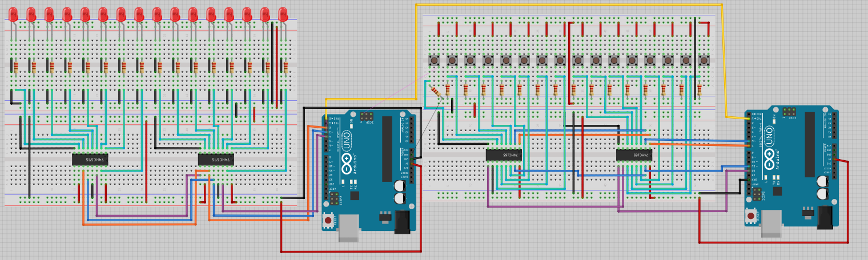The height and width of the screenshot is (260, 868).
Task: Select the rightmost resistor under the LEDs
Action: coord(286,68)
